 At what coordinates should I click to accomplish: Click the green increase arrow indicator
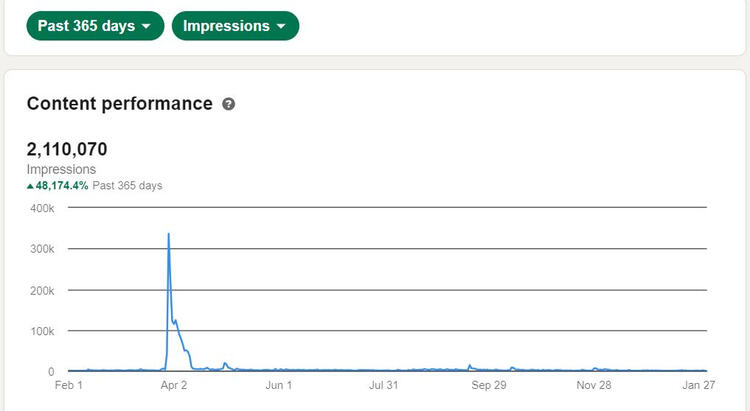point(30,186)
